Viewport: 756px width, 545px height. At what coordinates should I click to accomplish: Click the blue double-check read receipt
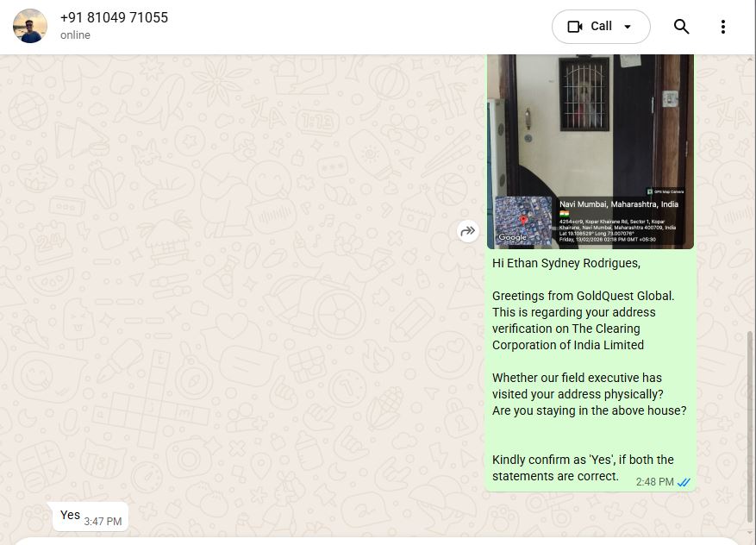pos(684,482)
